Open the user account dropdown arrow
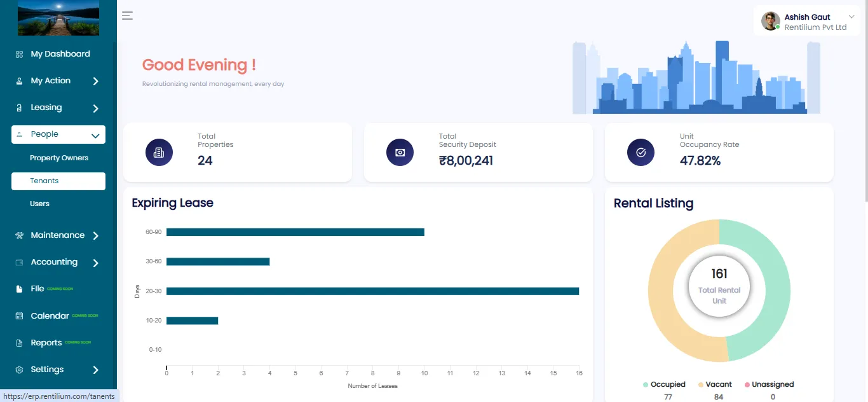Screen dimensions: 868x402 [851, 17]
